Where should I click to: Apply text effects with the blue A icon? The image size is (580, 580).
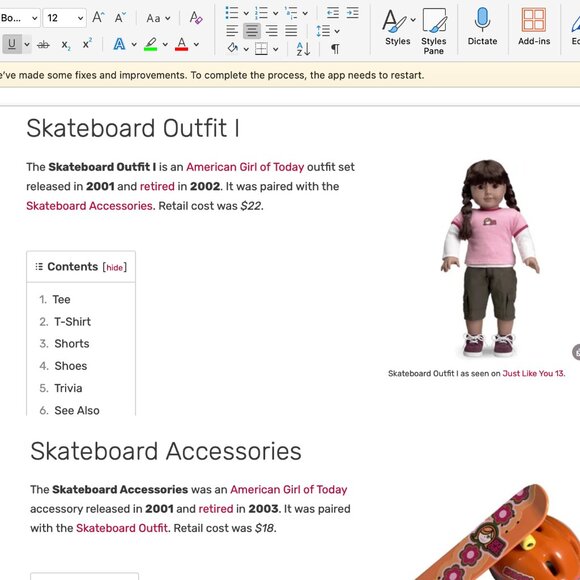coord(119,44)
